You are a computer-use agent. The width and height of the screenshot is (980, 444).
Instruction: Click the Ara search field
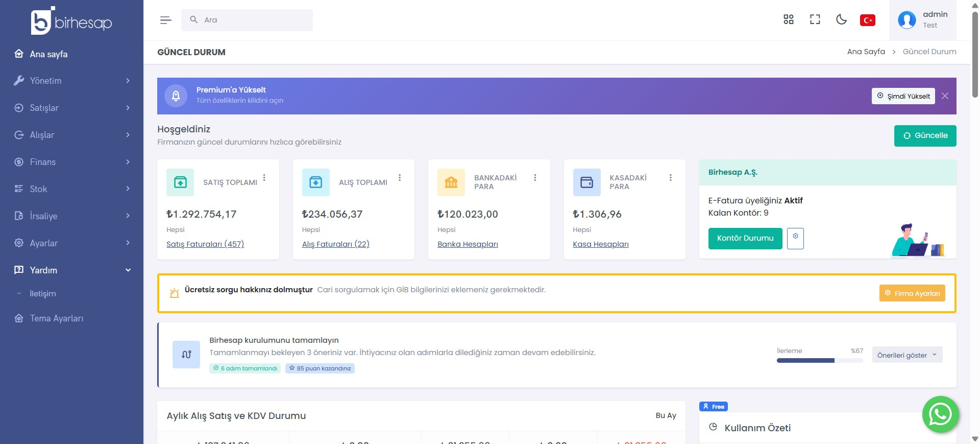[x=247, y=20]
